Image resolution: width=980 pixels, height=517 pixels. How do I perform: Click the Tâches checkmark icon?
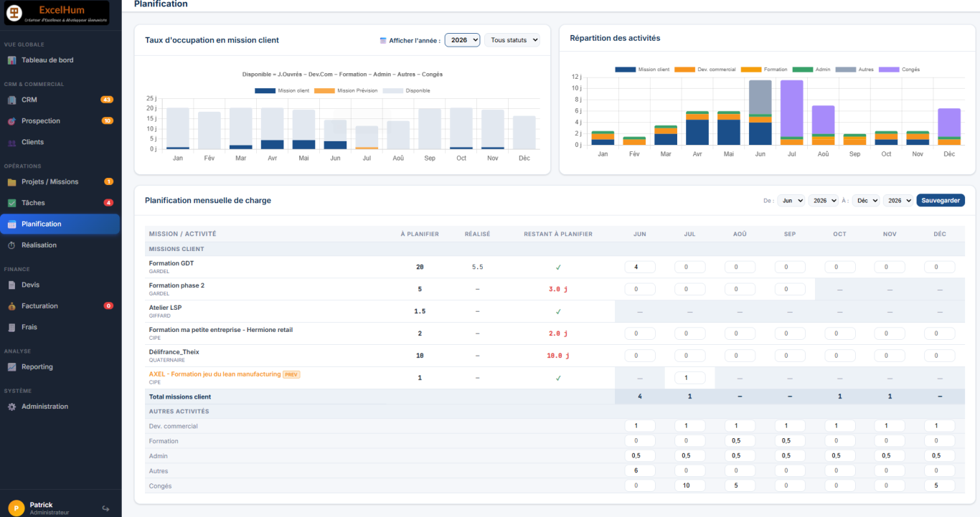point(11,203)
